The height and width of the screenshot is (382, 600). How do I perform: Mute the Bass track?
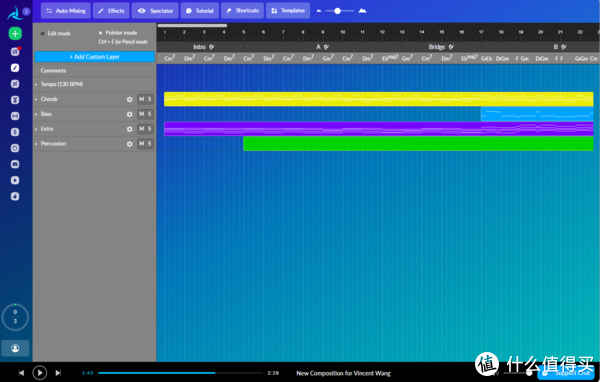(x=142, y=114)
